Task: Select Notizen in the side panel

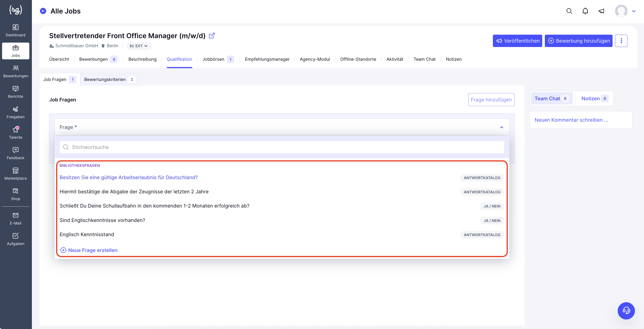Action: click(594, 98)
